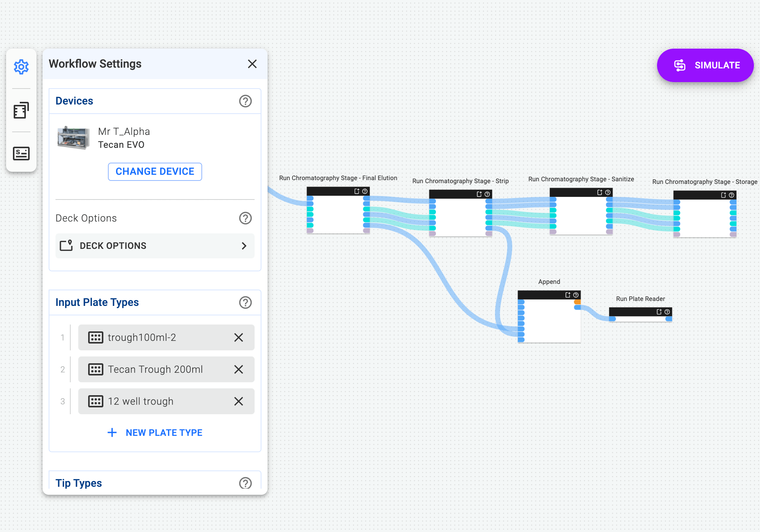
Task: Remove 12 well trough plate type
Action: coord(239,401)
